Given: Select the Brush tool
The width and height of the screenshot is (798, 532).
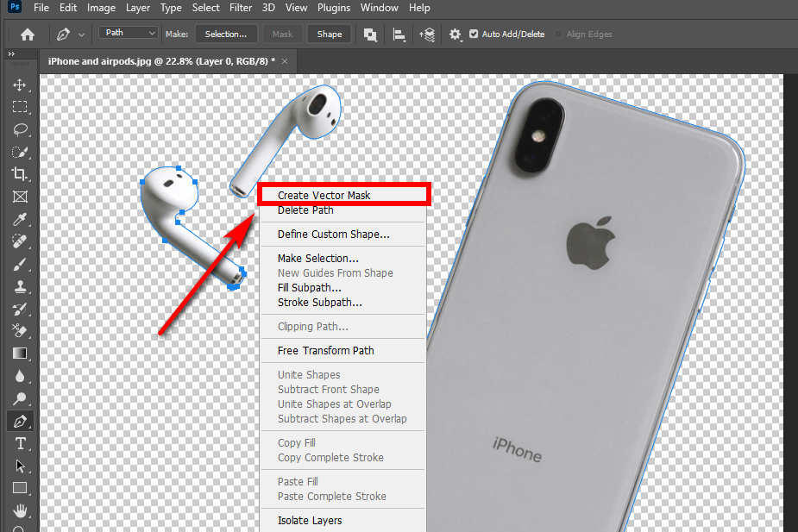Looking at the screenshot, I should tap(19, 265).
